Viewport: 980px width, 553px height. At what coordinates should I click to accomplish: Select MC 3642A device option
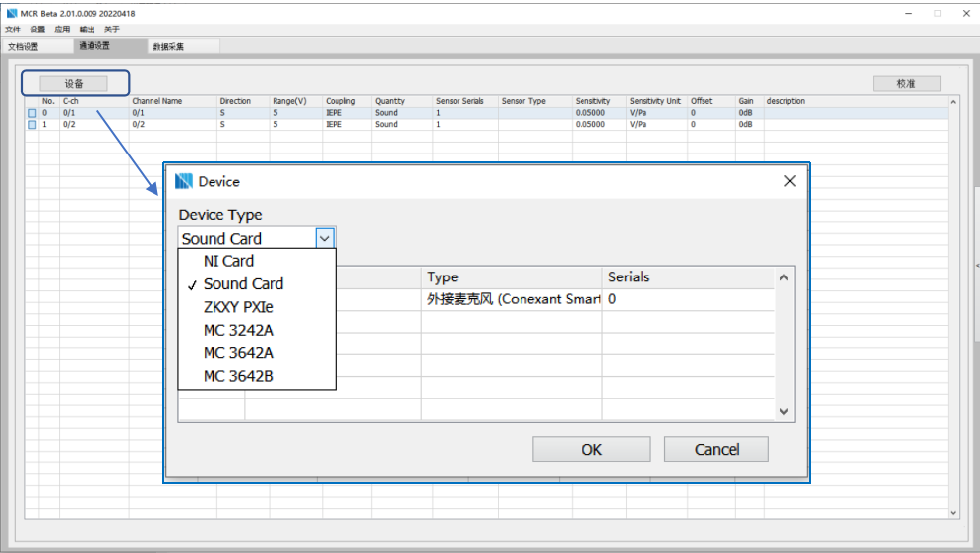click(238, 352)
